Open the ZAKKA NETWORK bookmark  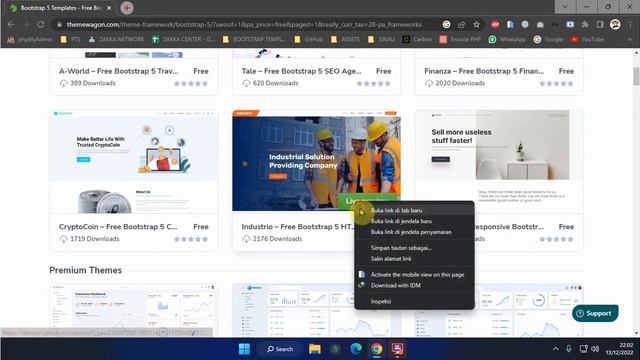[x=116, y=40]
